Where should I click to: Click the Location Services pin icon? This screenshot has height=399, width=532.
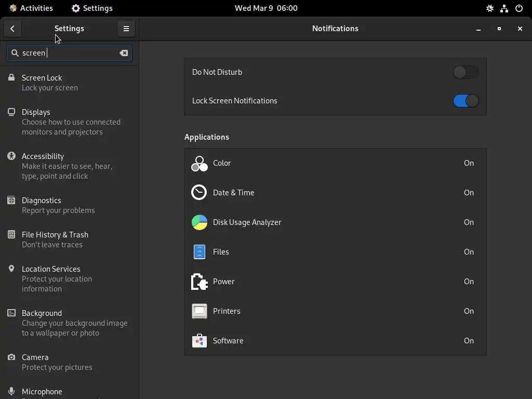point(11,269)
